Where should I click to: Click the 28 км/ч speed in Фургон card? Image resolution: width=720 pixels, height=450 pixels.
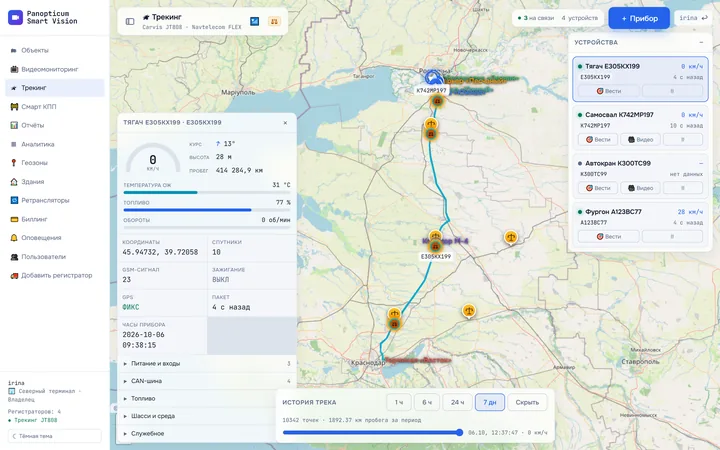pyautogui.click(x=690, y=212)
